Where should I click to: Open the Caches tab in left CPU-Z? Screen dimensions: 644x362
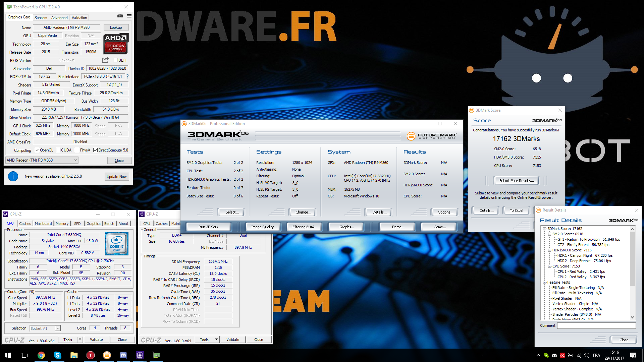click(25, 224)
